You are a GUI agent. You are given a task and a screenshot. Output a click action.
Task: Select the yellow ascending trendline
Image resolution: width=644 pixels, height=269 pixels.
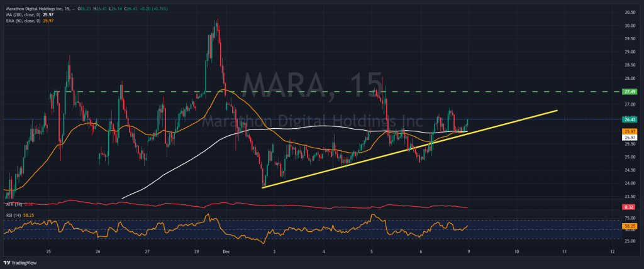[x=411, y=149]
